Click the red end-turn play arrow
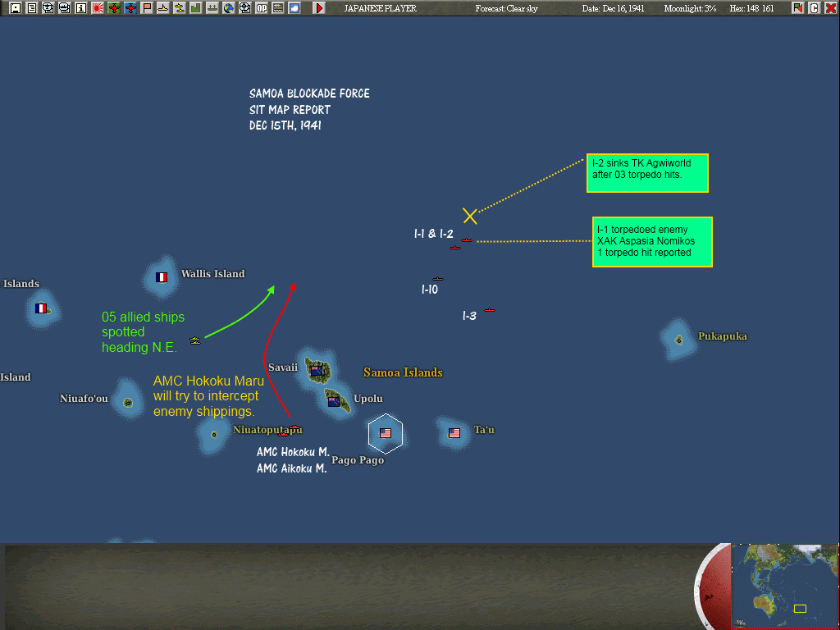 coord(319,8)
